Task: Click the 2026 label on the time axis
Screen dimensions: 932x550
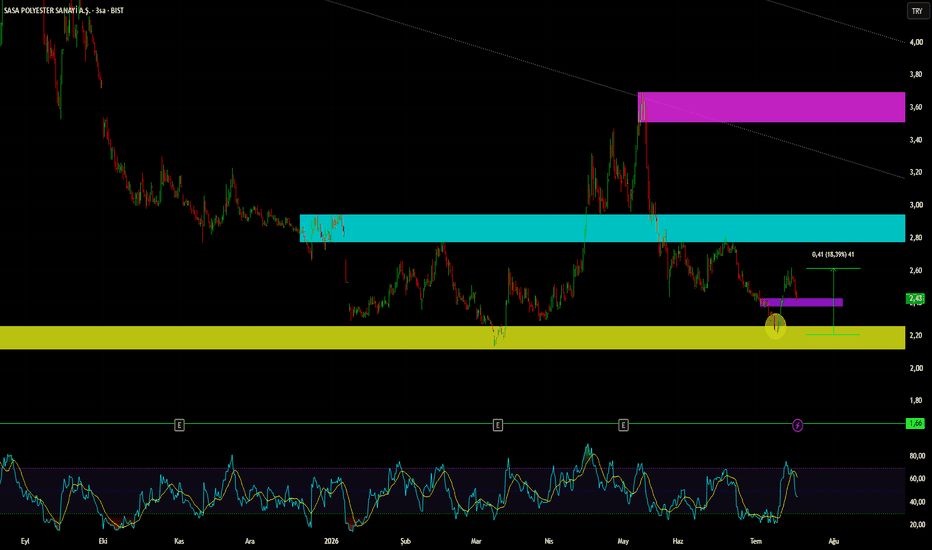Action: pyautogui.click(x=331, y=541)
